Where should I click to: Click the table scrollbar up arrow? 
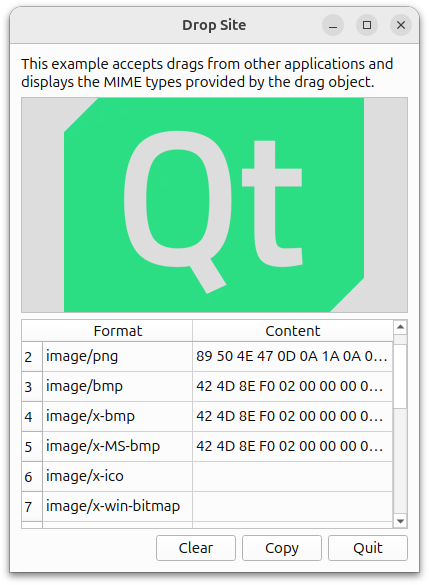coord(400,328)
